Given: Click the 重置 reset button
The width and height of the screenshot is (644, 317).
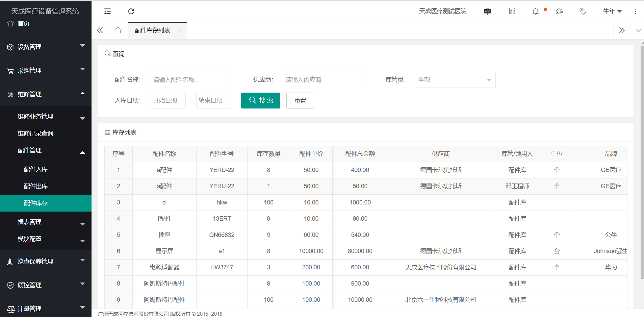Looking at the screenshot, I should [300, 100].
